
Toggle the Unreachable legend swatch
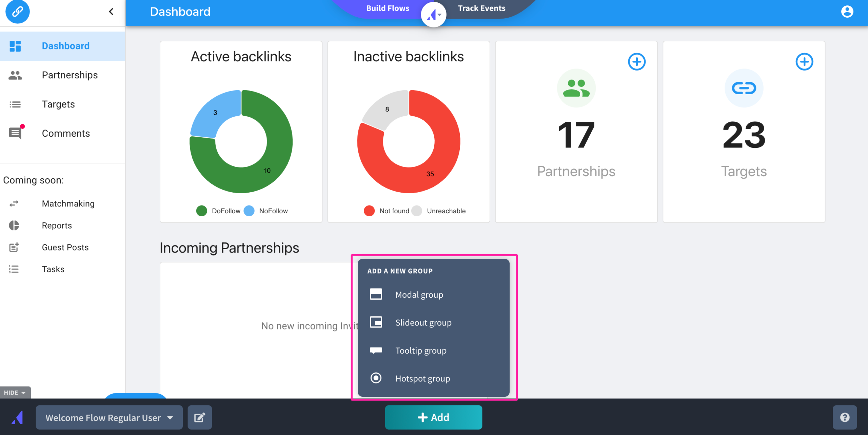pyautogui.click(x=417, y=211)
